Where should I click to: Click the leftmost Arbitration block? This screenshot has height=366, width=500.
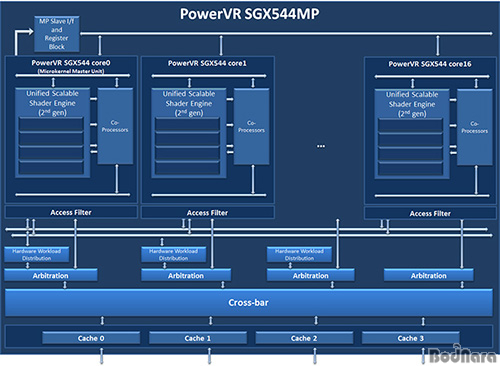pos(51,275)
